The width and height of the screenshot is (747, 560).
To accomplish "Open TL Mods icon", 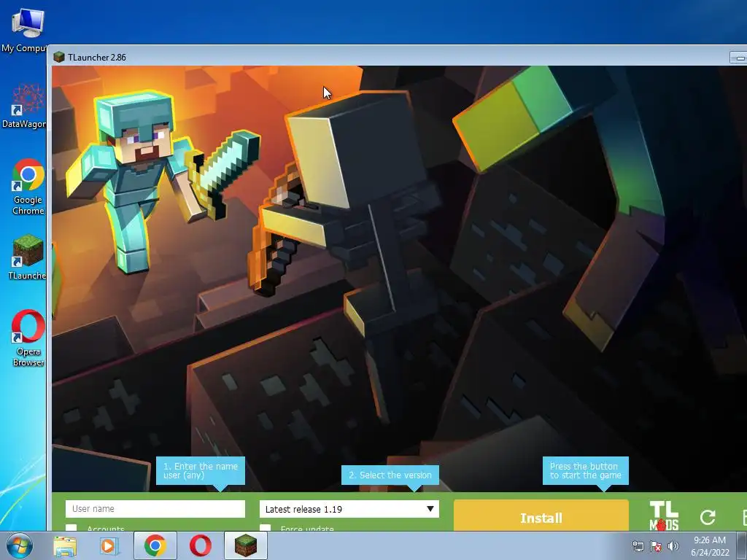I will [x=664, y=516].
